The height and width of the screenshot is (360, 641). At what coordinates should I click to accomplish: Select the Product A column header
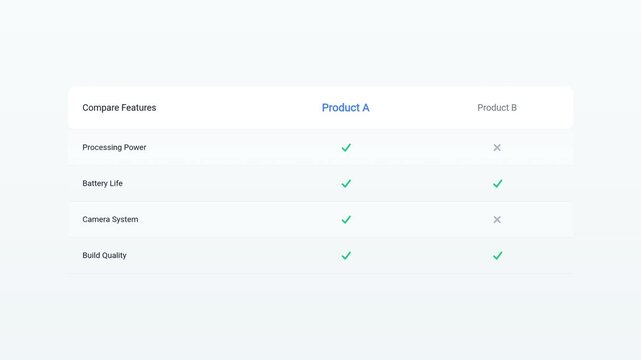coord(345,107)
